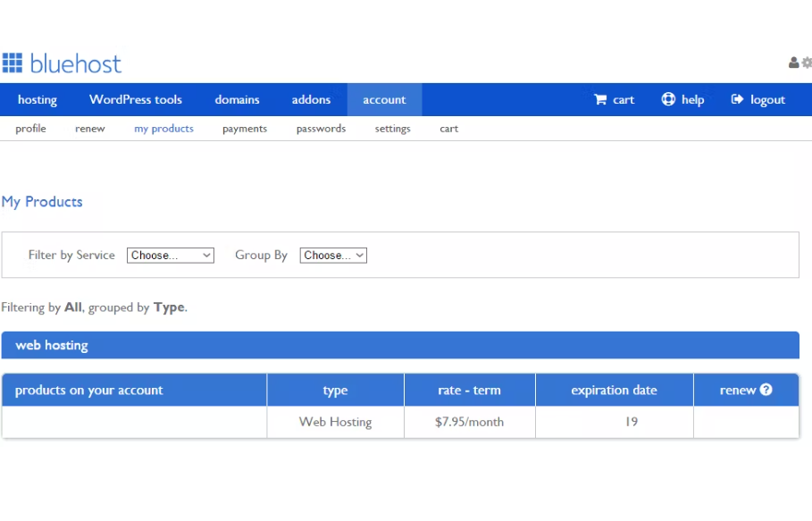Screen dimensions: 812x521
Task: Open the passwords sub-tab
Action: 321,129
